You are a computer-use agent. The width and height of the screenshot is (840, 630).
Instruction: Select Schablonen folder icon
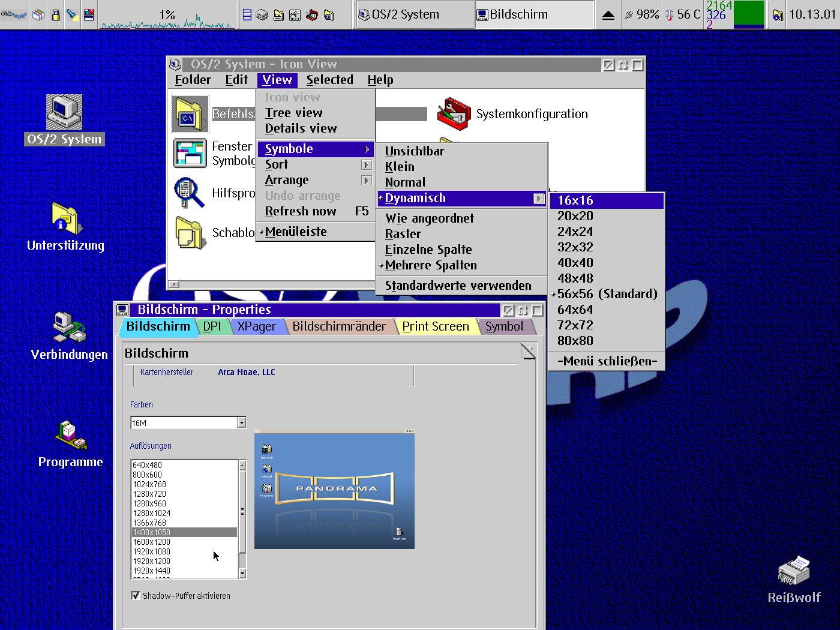pos(190,232)
